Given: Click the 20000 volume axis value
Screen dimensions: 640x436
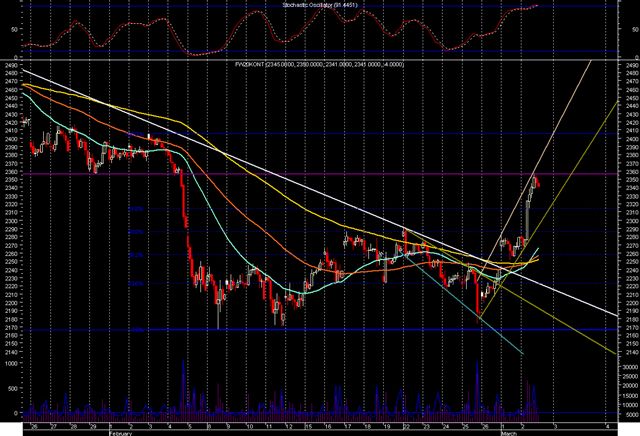Looking at the screenshot, I should tap(630, 386).
